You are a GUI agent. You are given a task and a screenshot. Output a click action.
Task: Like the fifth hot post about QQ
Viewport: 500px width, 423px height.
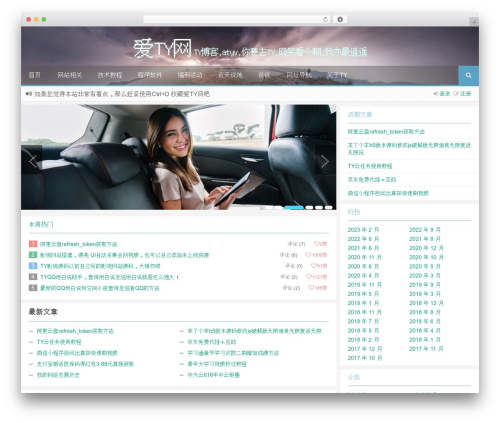[x=317, y=288]
